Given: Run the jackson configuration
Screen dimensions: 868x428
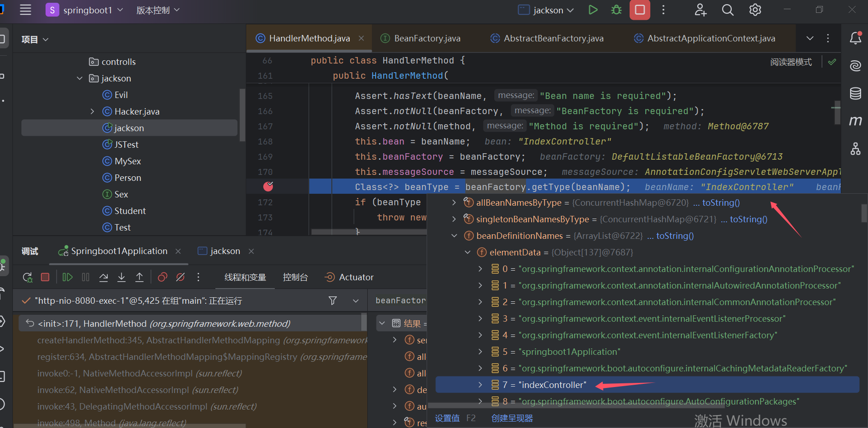Looking at the screenshot, I should click(593, 10).
